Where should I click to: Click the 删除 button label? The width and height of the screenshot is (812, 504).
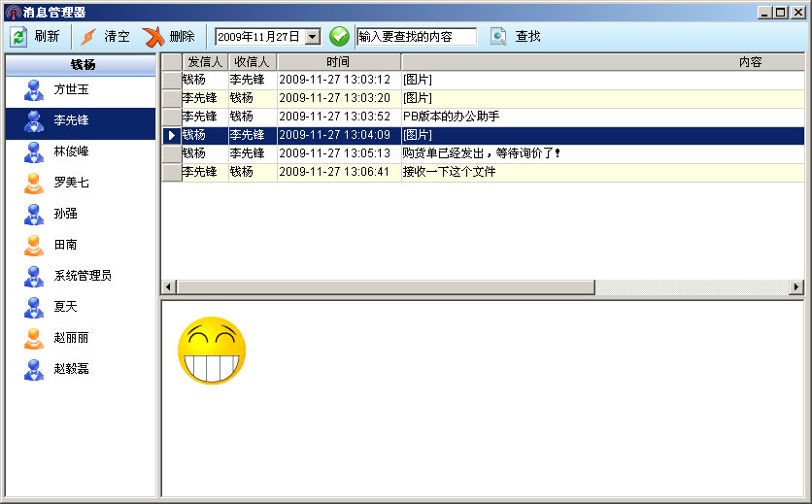[x=182, y=36]
